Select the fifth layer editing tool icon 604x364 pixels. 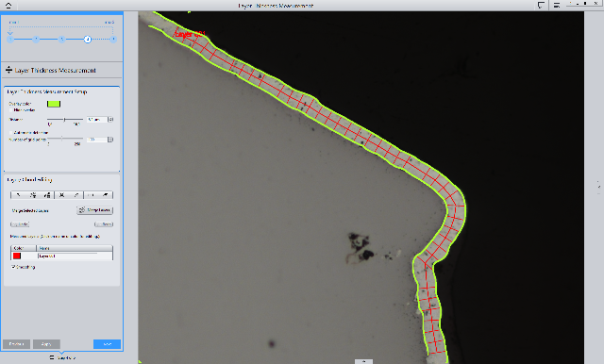(x=76, y=195)
